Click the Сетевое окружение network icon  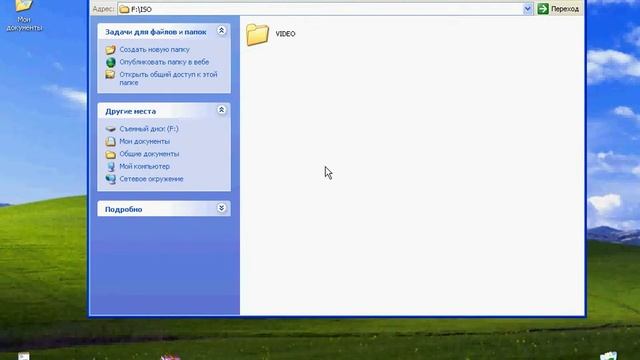111,179
